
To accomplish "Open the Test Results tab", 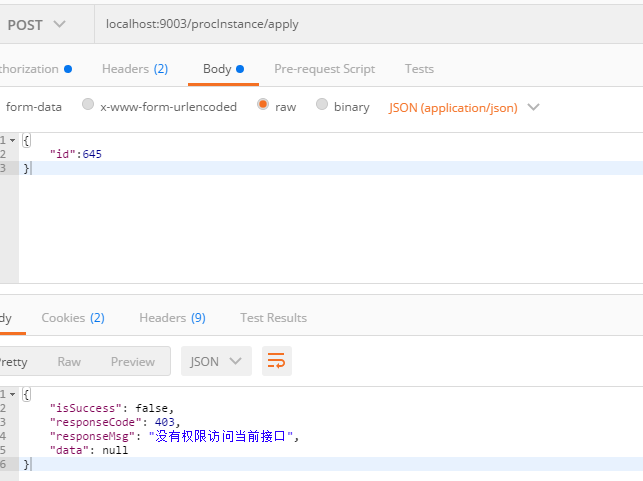I will (x=274, y=318).
